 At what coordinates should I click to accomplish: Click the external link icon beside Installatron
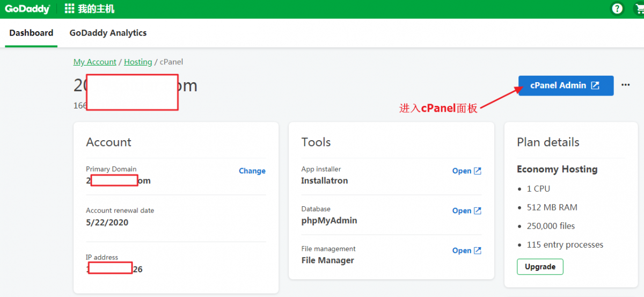coord(478,171)
